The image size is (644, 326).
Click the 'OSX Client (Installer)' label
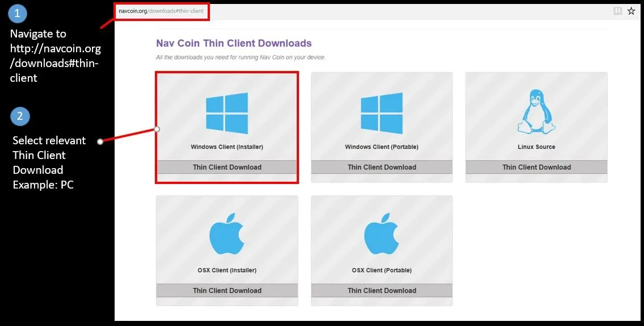227,270
